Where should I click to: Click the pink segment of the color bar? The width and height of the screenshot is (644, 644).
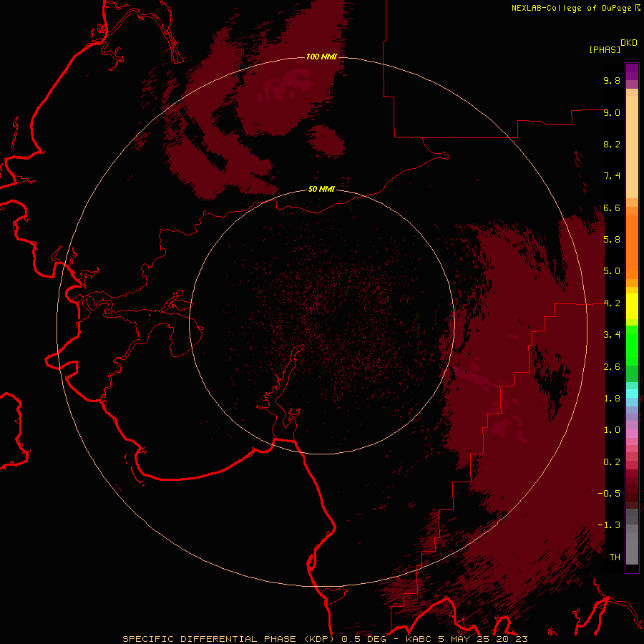pyautogui.click(x=632, y=434)
